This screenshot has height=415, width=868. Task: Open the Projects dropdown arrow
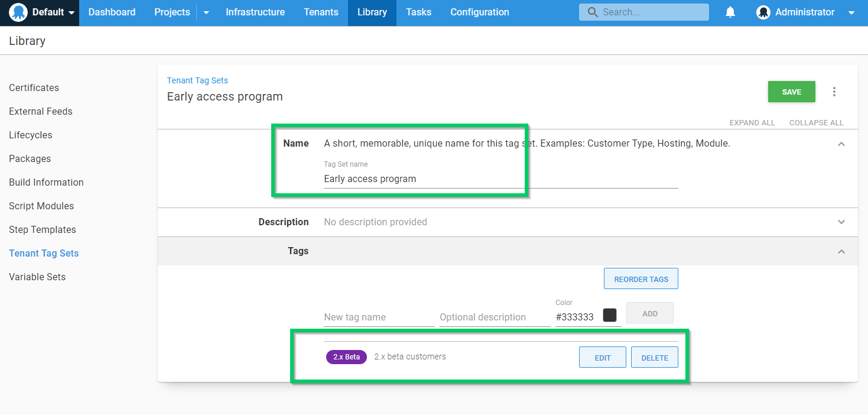click(206, 12)
